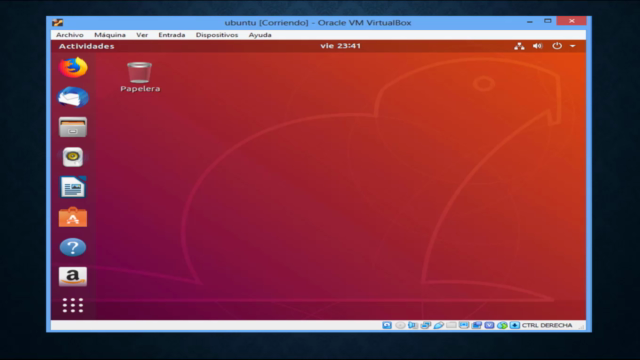Open the Entrada menu

[x=172, y=35]
